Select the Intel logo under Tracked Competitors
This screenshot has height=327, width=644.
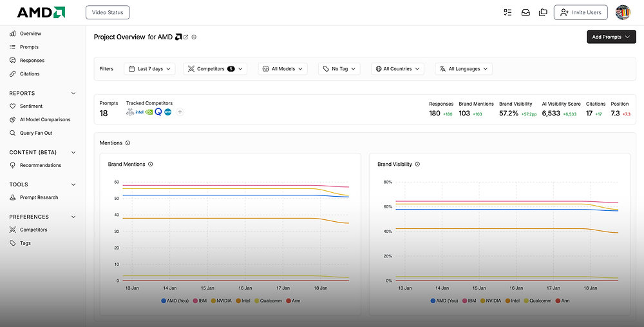[139, 112]
